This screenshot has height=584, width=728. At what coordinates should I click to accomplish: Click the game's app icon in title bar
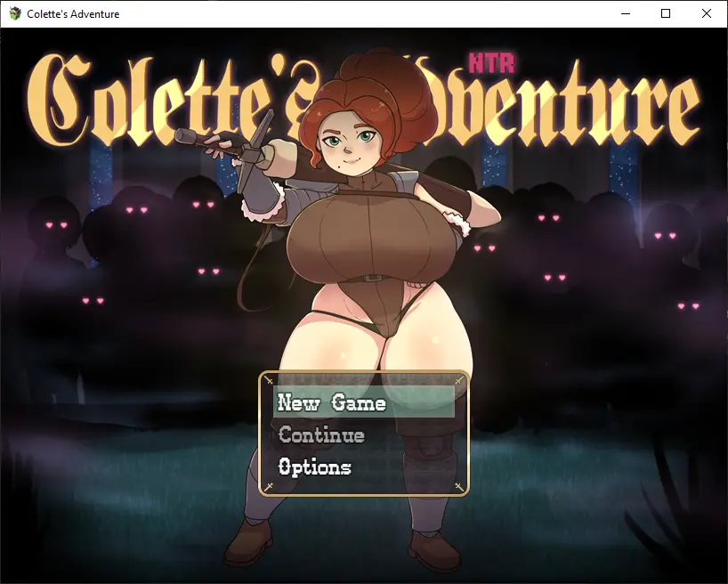[x=15, y=13]
